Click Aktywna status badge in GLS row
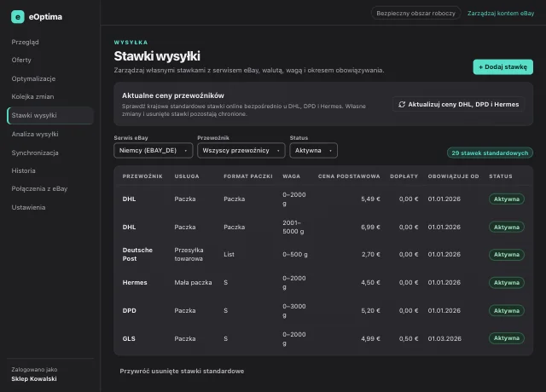 pos(506,338)
